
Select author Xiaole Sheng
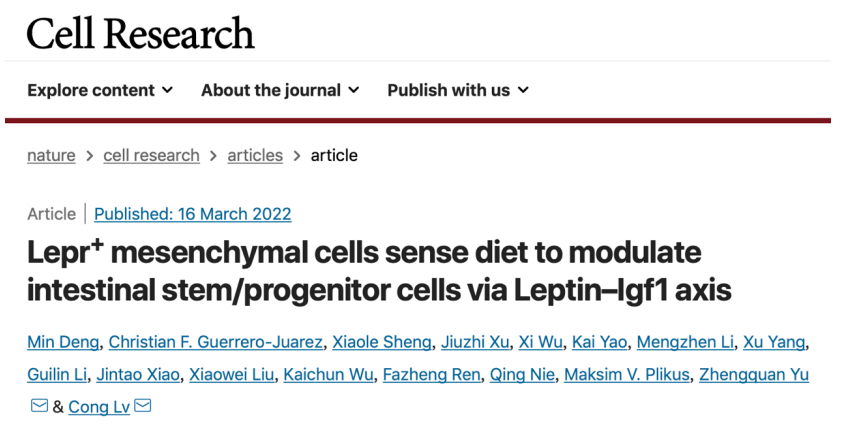(384, 342)
